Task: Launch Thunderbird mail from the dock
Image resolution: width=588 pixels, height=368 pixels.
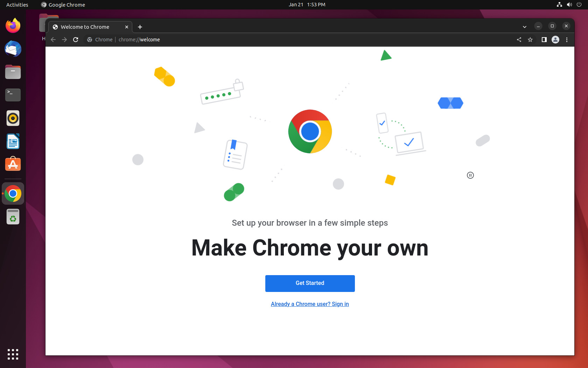Action: [13, 49]
